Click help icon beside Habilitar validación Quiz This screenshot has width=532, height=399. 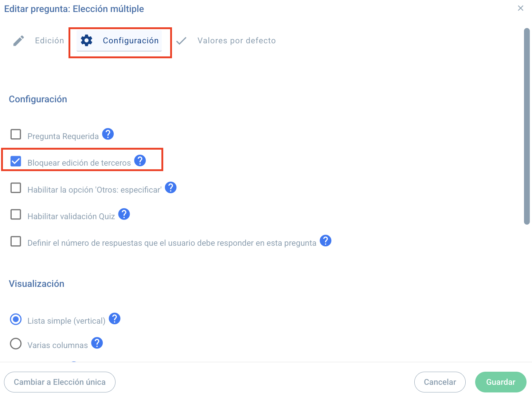coord(124,214)
